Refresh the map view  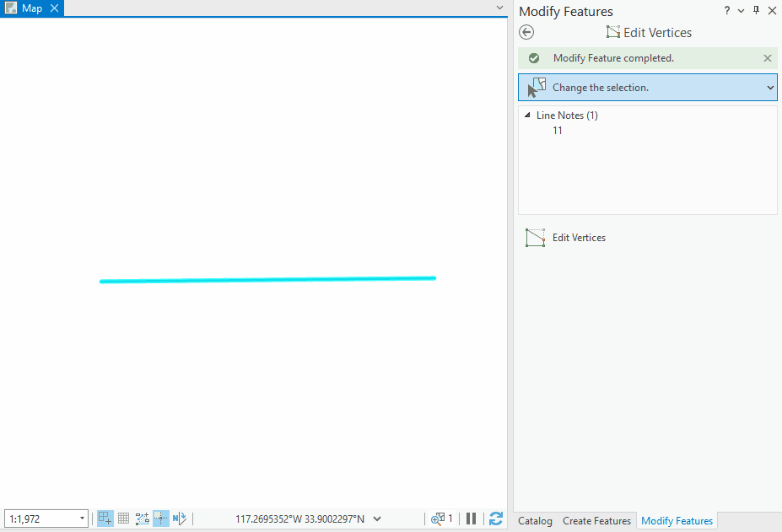click(x=495, y=519)
